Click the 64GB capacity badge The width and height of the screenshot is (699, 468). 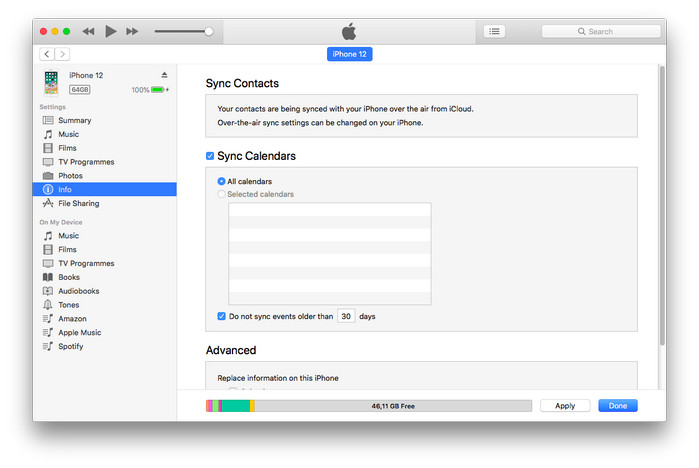point(80,90)
